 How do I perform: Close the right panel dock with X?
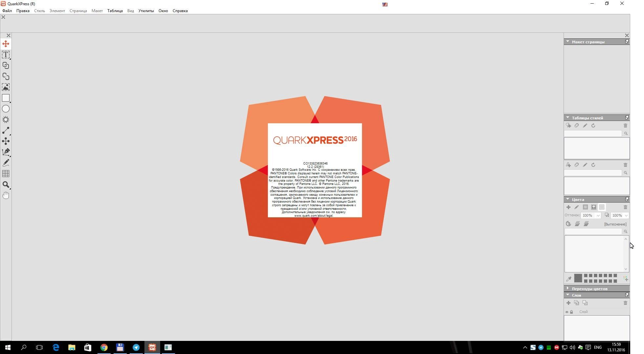627,35
